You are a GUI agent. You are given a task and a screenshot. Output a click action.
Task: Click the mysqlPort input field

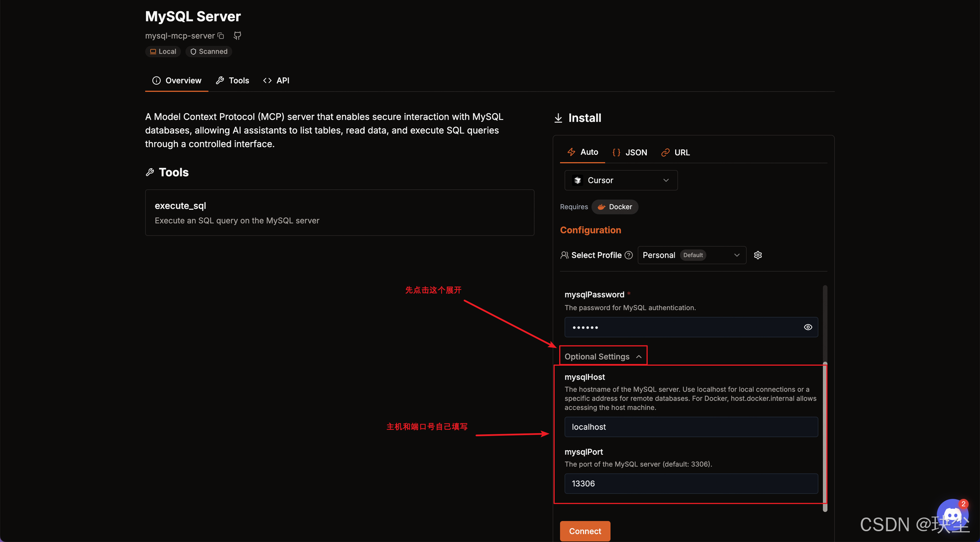691,484
